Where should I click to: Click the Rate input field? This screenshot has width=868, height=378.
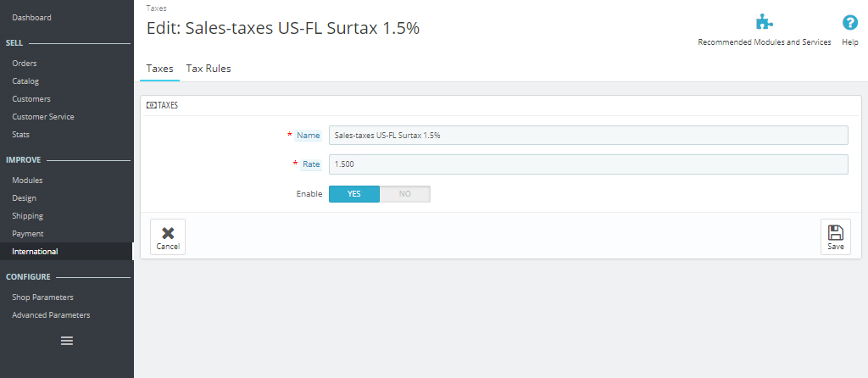click(x=588, y=164)
